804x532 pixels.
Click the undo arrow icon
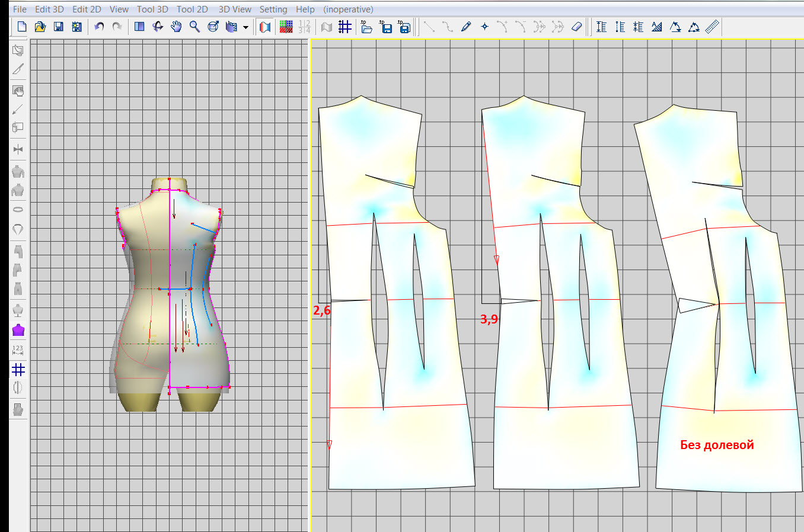coord(99,27)
